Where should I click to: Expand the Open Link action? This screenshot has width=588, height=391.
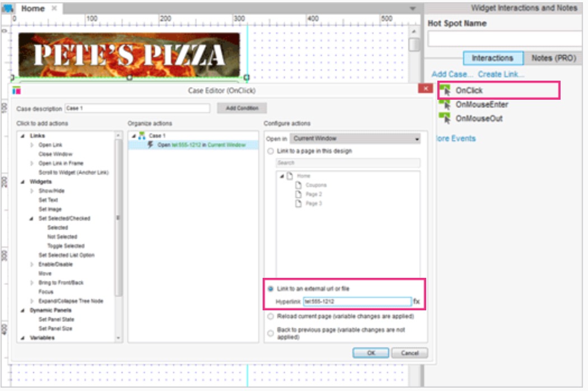click(32, 145)
